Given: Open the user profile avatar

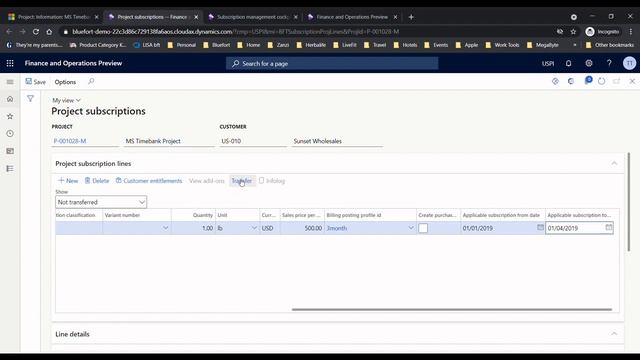Looking at the screenshot, I should pyautogui.click(x=629, y=63).
